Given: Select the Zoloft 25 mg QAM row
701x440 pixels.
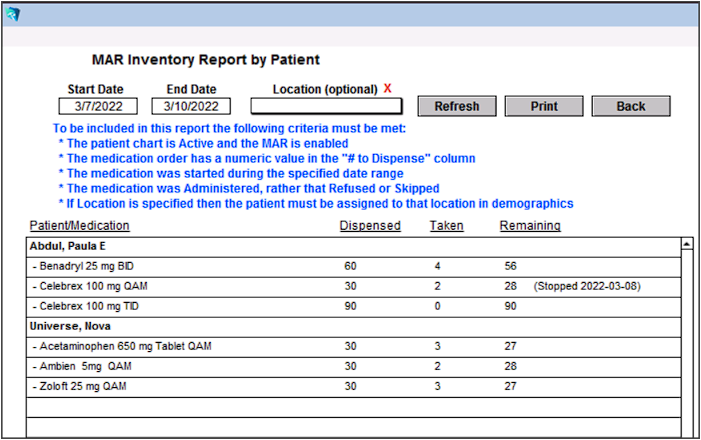Looking at the screenshot, I should 354,387.
